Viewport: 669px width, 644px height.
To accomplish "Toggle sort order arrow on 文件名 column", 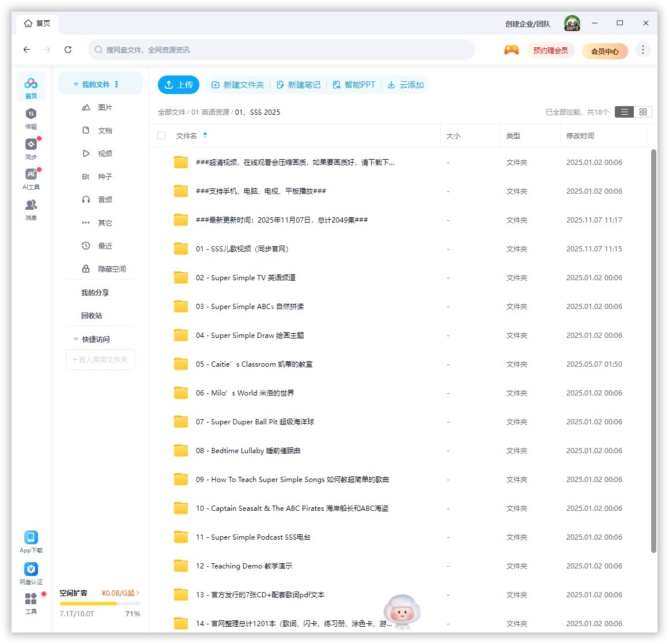I will (x=205, y=136).
